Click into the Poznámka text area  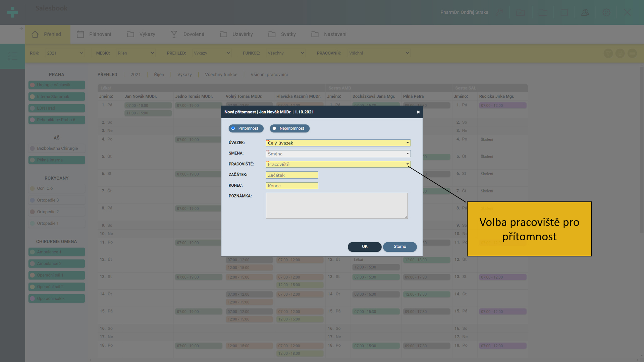point(336,205)
